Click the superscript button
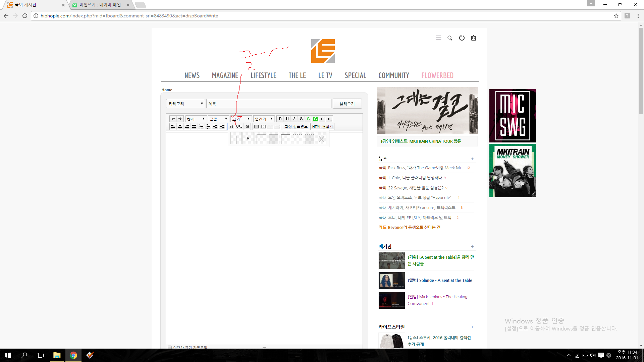 click(x=322, y=119)
